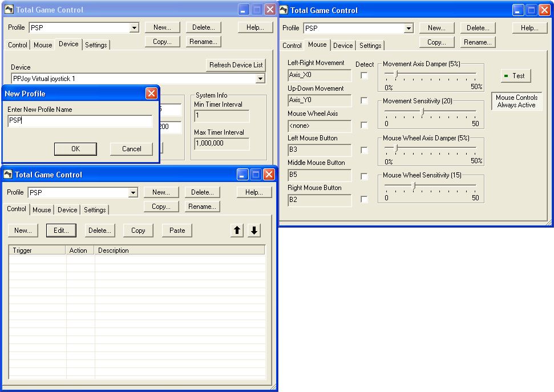Click Right Mouse Button B2 field

pos(320,200)
